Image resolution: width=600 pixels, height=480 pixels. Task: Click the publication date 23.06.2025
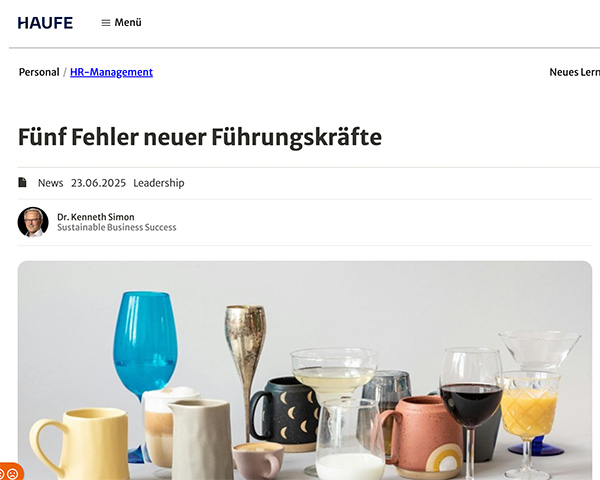point(98,183)
